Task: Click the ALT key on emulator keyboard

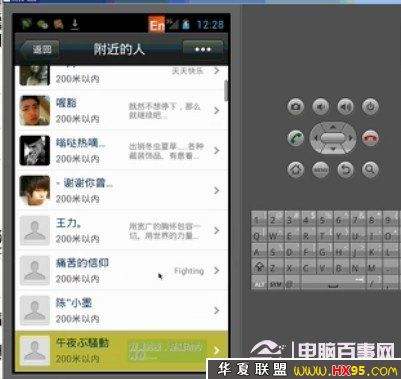Action: 259,283
